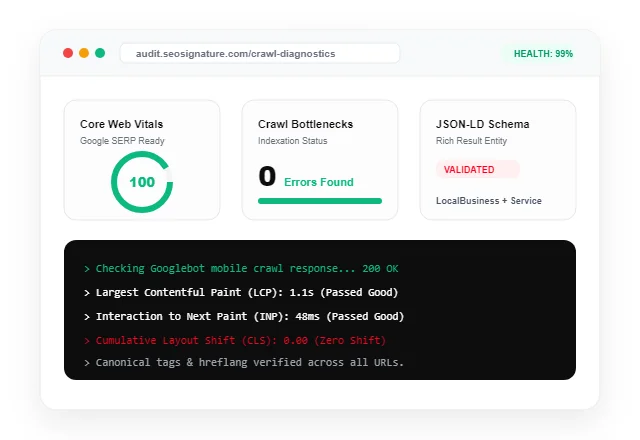Select the Google SERP Ready subtitle

click(x=122, y=141)
